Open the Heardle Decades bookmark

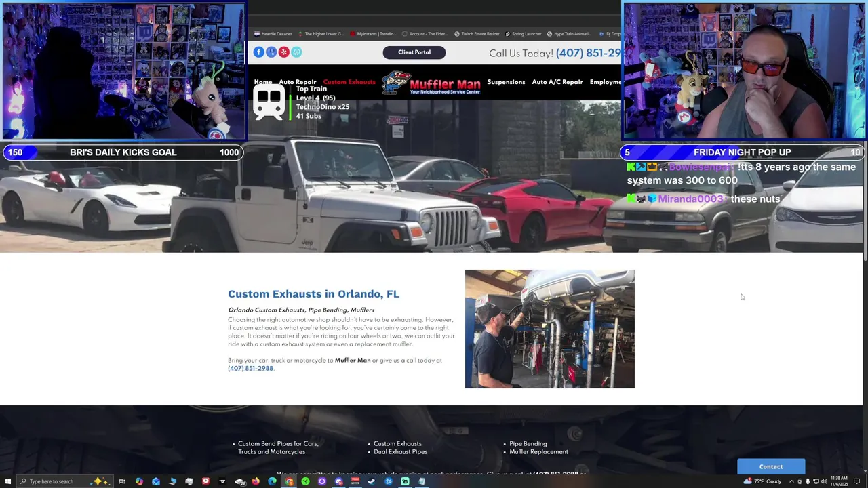pyautogui.click(x=273, y=34)
